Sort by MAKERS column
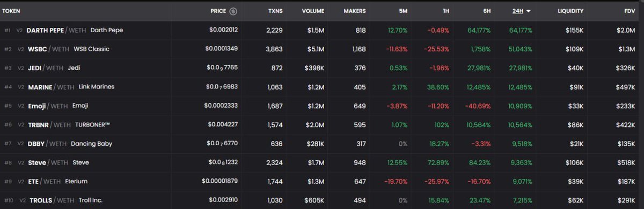This screenshot has height=209, width=644. click(354, 11)
